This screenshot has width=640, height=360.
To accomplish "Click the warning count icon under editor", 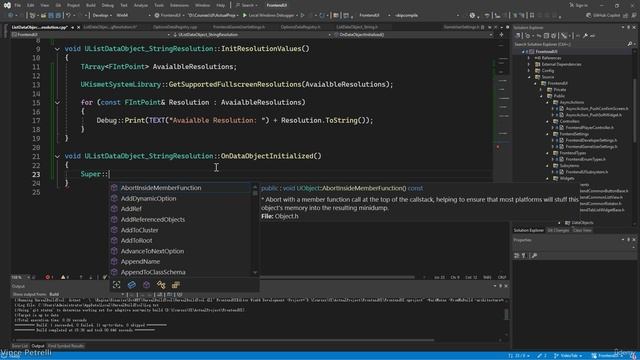I will (x=63, y=277).
